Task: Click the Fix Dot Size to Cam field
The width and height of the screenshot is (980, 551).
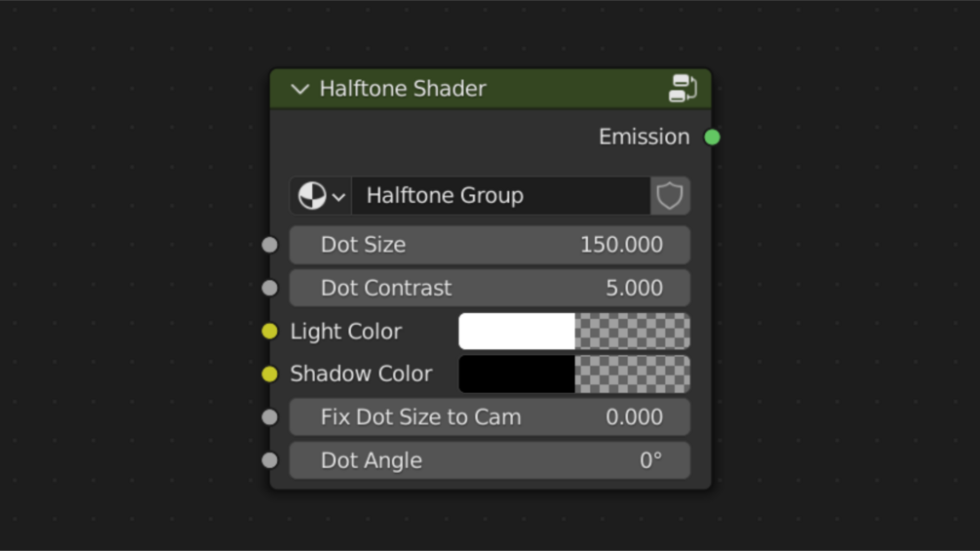Action: pos(490,417)
